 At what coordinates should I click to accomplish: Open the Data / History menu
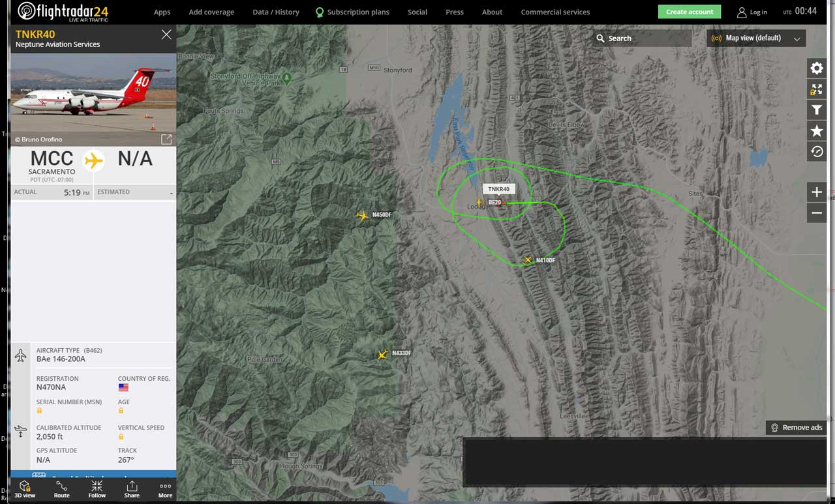point(276,12)
